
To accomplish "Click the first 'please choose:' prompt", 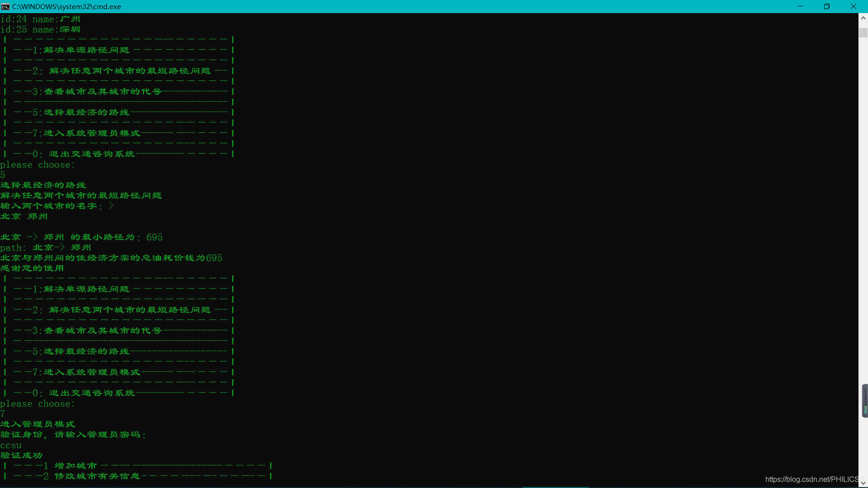I will pos(38,165).
